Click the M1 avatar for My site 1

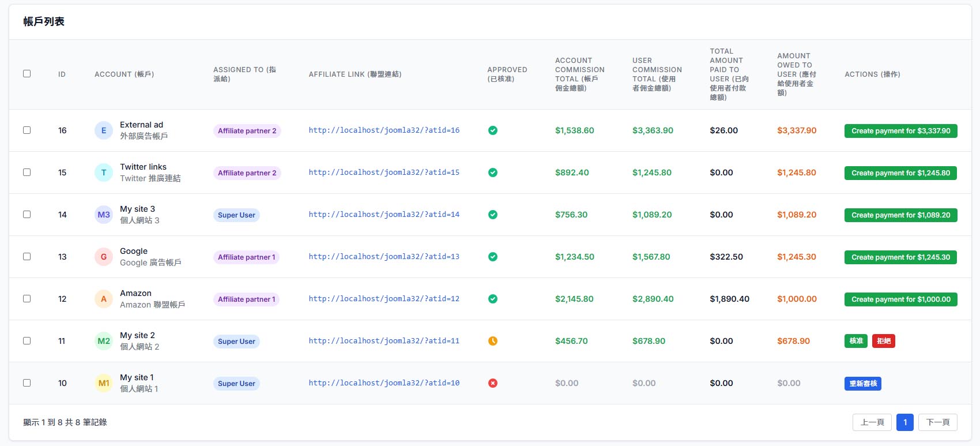(104, 383)
